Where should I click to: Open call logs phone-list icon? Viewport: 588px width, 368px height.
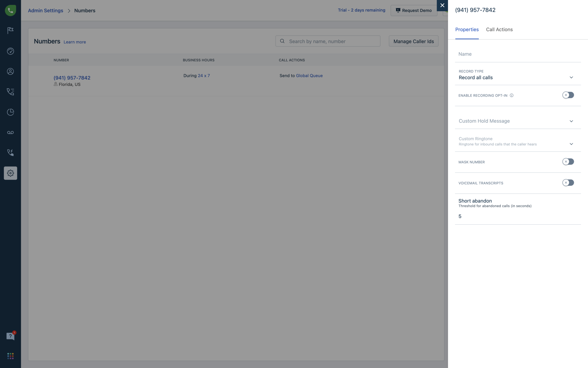(x=10, y=92)
